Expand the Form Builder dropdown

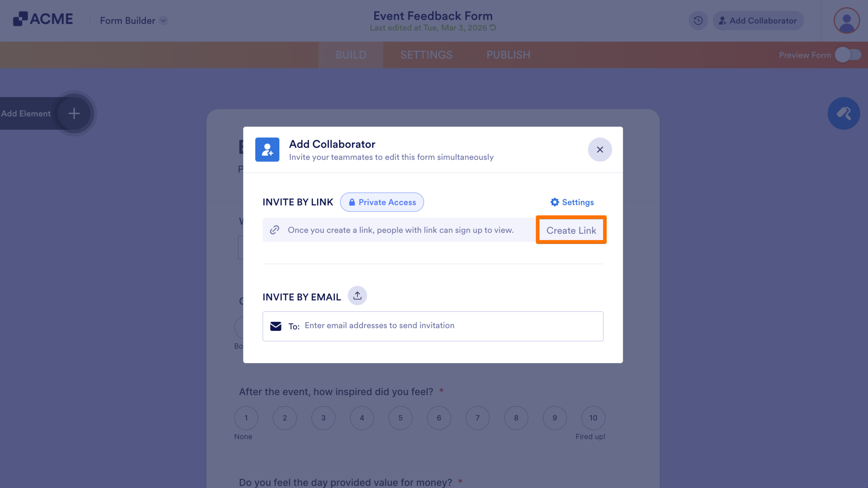tap(163, 21)
